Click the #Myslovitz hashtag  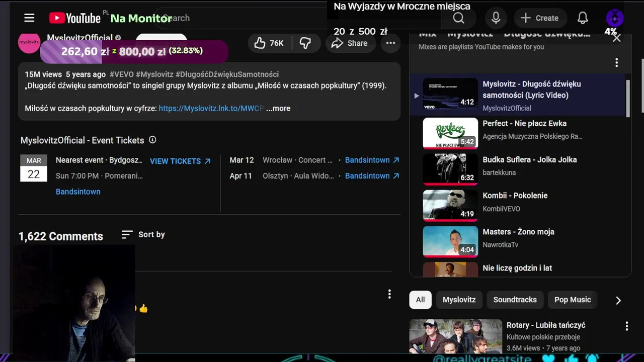[154, 74]
